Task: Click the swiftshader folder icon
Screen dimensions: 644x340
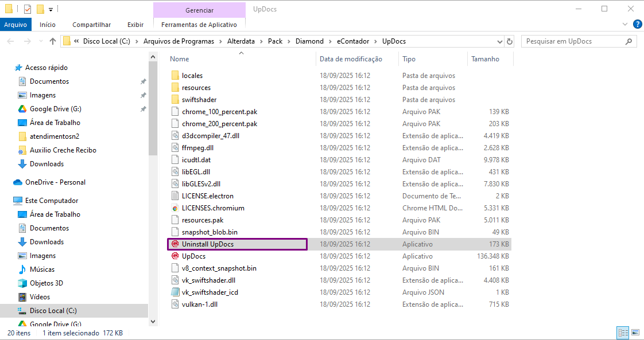Action: [x=175, y=100]
